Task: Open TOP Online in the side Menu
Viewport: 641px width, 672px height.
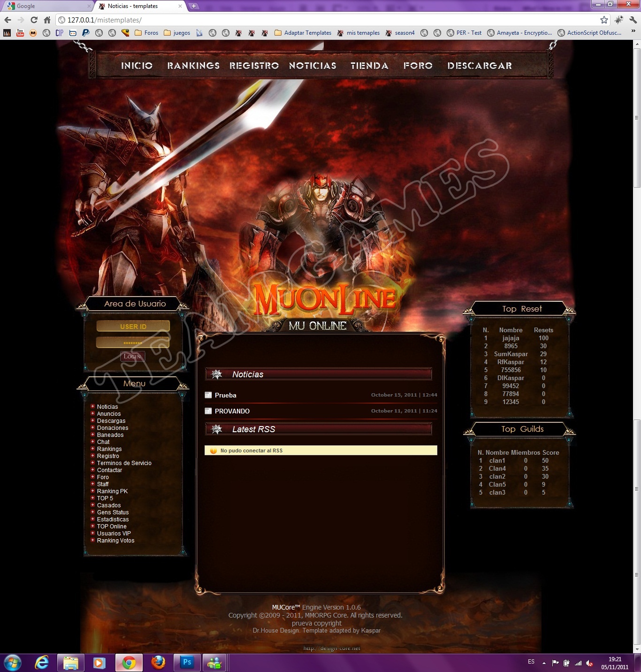Action: point(112,527)
